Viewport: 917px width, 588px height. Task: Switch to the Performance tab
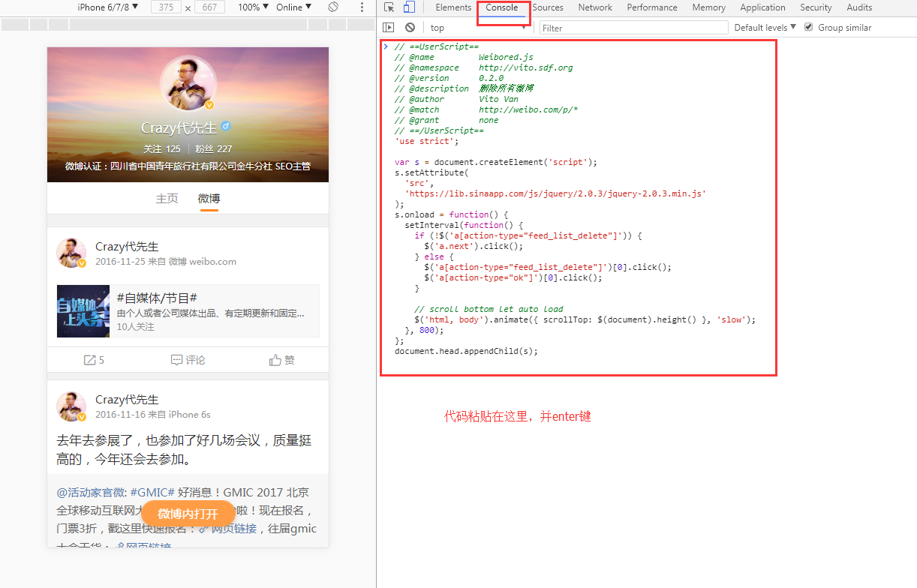[x=652, y=7]
